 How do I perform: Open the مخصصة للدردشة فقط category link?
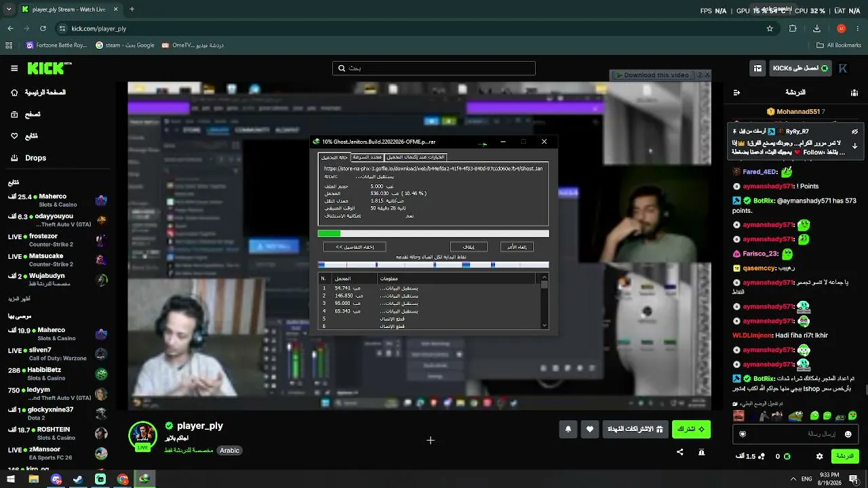pos(190,451)
